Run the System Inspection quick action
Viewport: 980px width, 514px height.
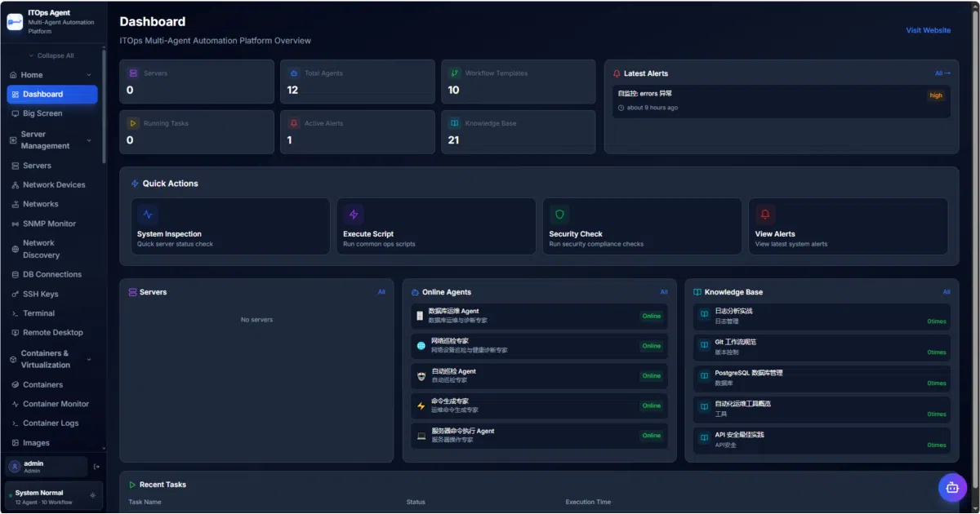point(230,226)
